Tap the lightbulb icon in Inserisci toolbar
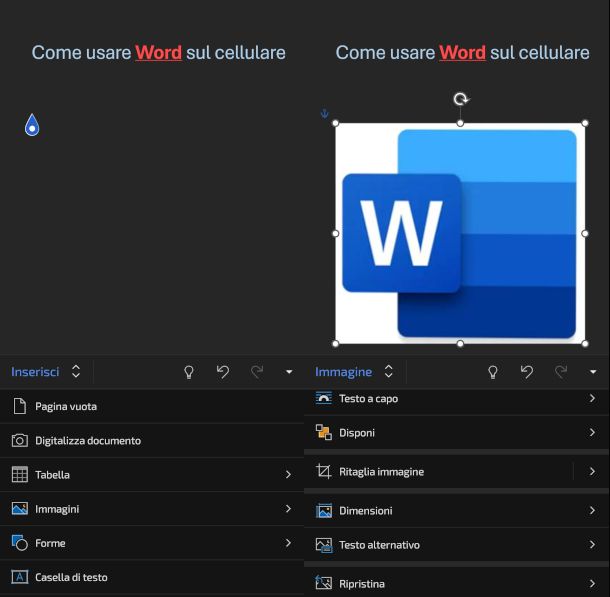The width and height of the screenshot is (610, 597). coord(189,372)
